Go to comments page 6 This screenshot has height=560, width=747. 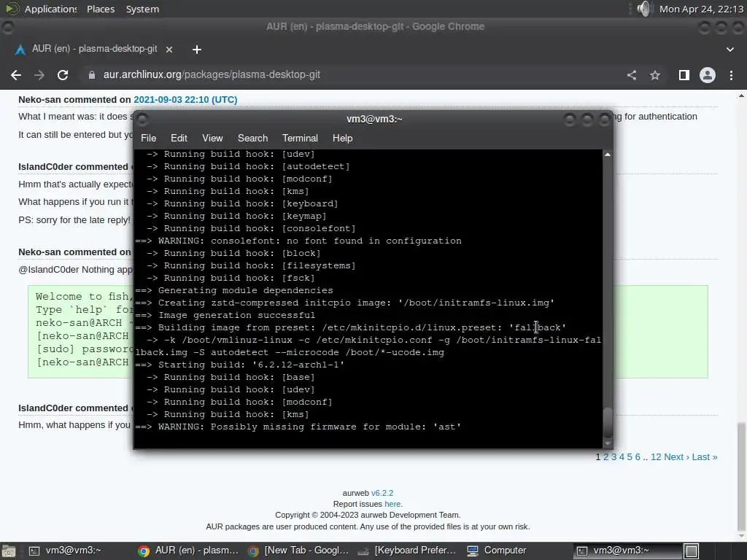click(638, 457)
